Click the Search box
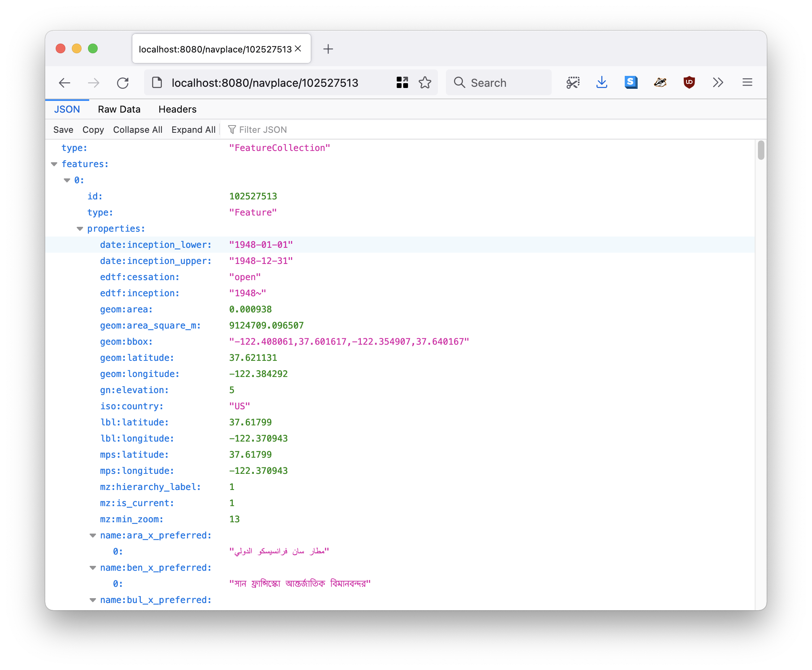The image size is (812, 670). 499,83
